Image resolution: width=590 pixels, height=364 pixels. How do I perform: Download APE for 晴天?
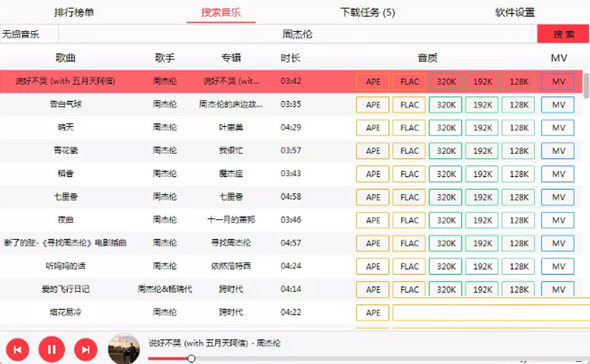(373, 128)
